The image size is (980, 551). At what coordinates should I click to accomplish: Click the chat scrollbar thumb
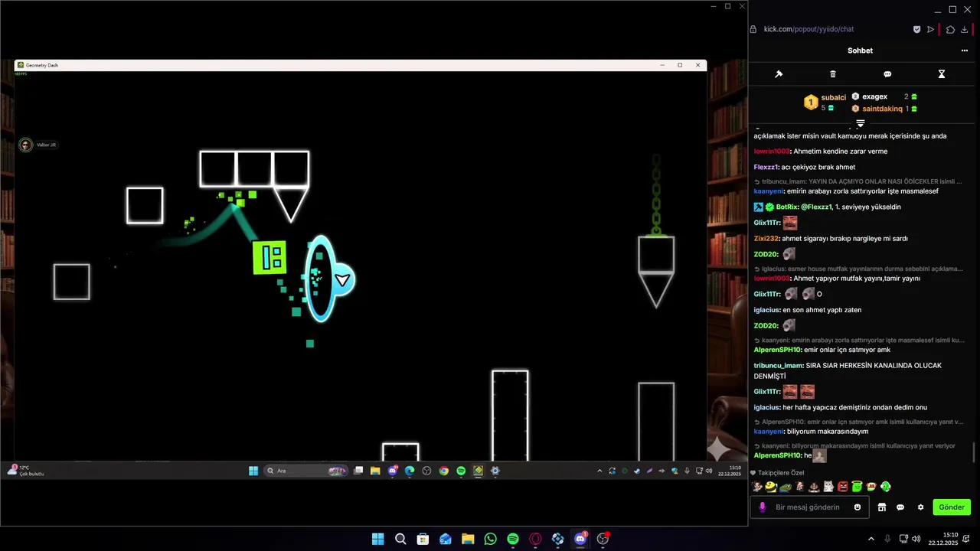[x=975, y=452]
